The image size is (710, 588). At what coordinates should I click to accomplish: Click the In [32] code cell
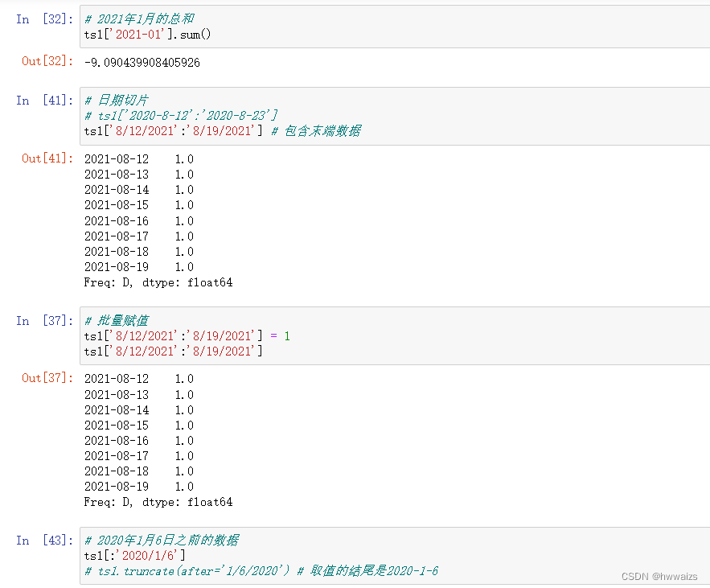[x=395, y=27]
